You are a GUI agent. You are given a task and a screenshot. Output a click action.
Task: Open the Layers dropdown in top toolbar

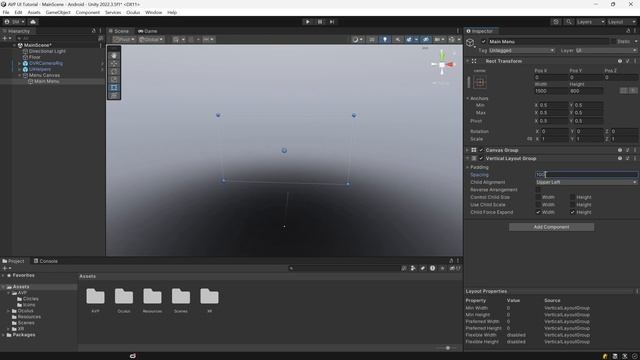[x=590, y=22]
